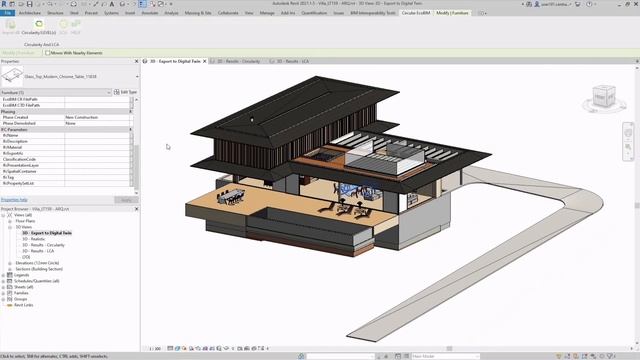This screenshot has width=640, height=360.
Task: Click the Apply button in Properties
Action: [126, 200]
